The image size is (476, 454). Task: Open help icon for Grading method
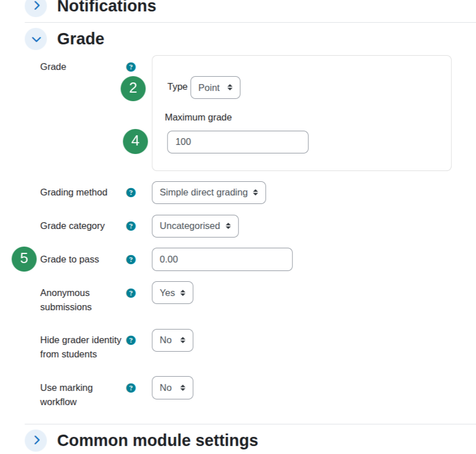pos(131,193)
